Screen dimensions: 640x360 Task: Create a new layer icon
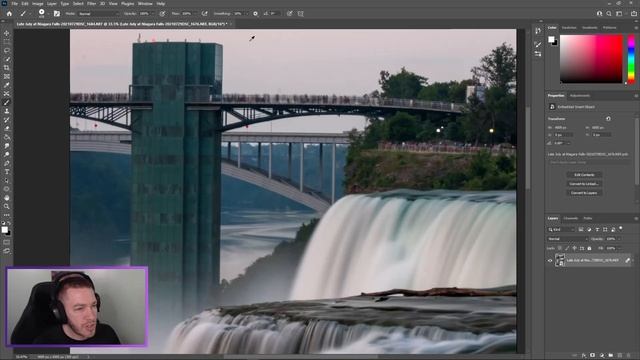(620, 356)
